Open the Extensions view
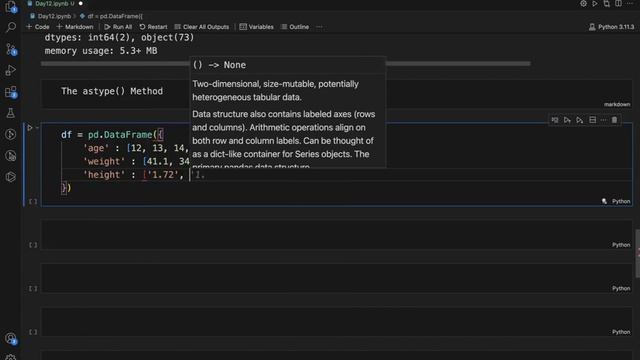 (11, 92)
